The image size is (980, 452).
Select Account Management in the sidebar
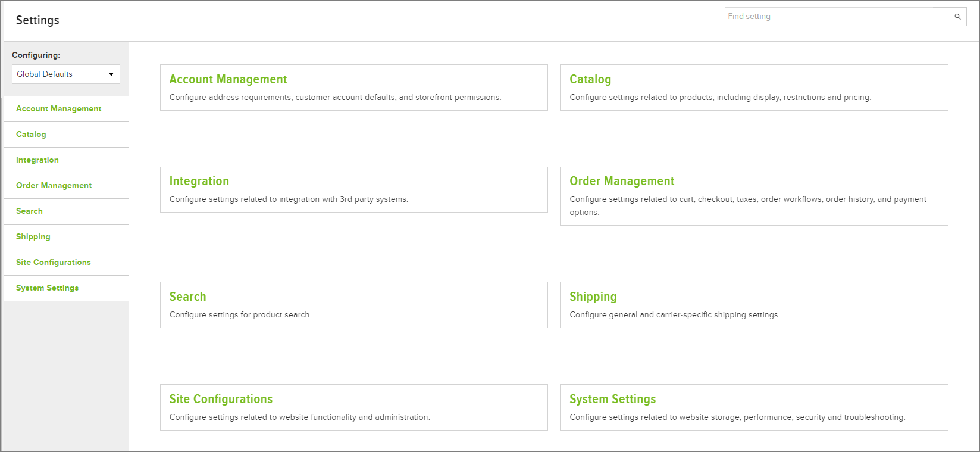pos(58,109)
